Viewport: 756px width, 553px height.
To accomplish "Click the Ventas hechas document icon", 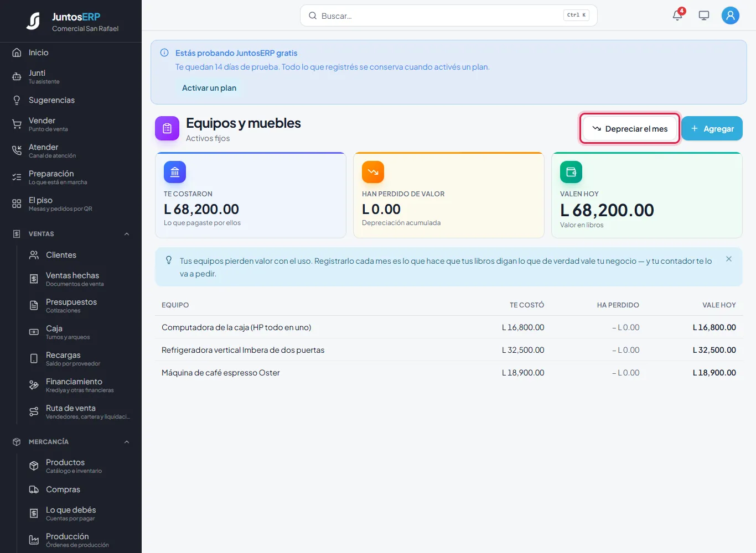I will point(34,279).
